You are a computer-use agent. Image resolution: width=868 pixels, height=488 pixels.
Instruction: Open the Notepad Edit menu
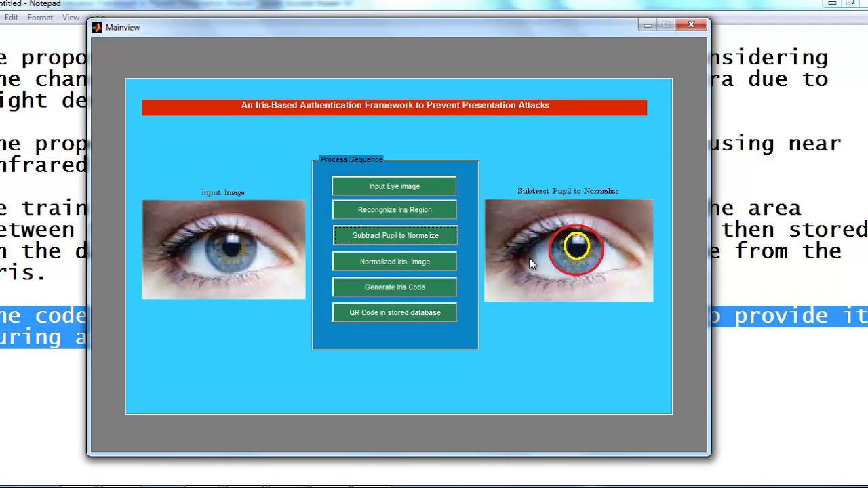tap(12, 18)
